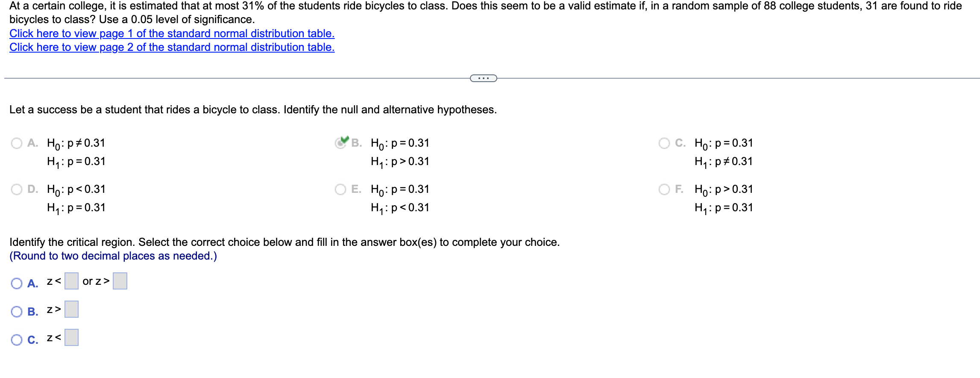Click the z > answer box in choice B
The image size is (980, 378).
pos(71,309)
